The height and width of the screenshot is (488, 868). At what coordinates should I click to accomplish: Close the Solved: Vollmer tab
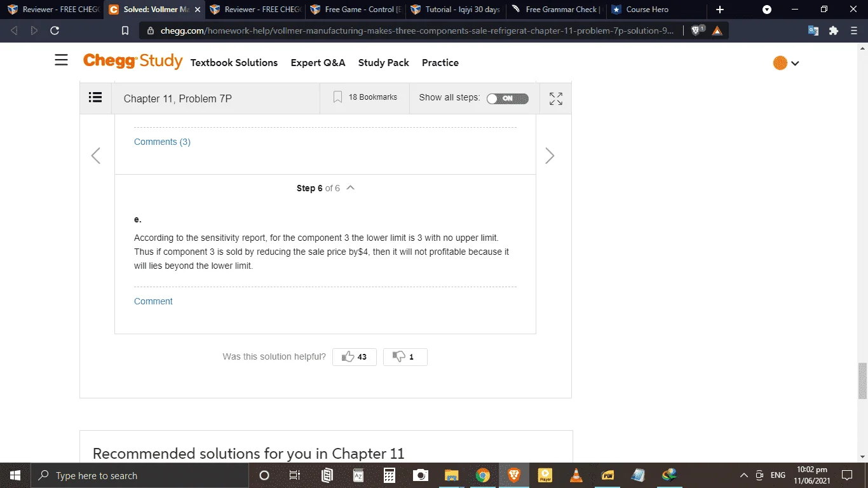point(197,10)
